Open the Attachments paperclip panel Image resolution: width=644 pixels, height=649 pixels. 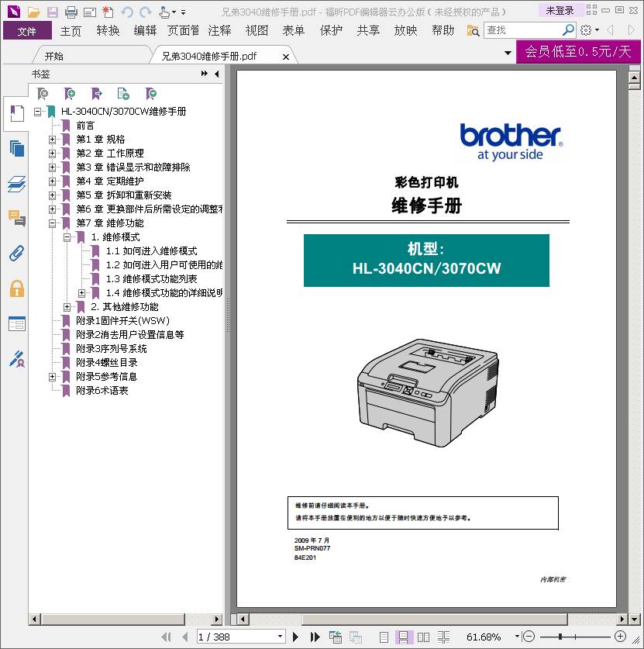coord(16,253)
